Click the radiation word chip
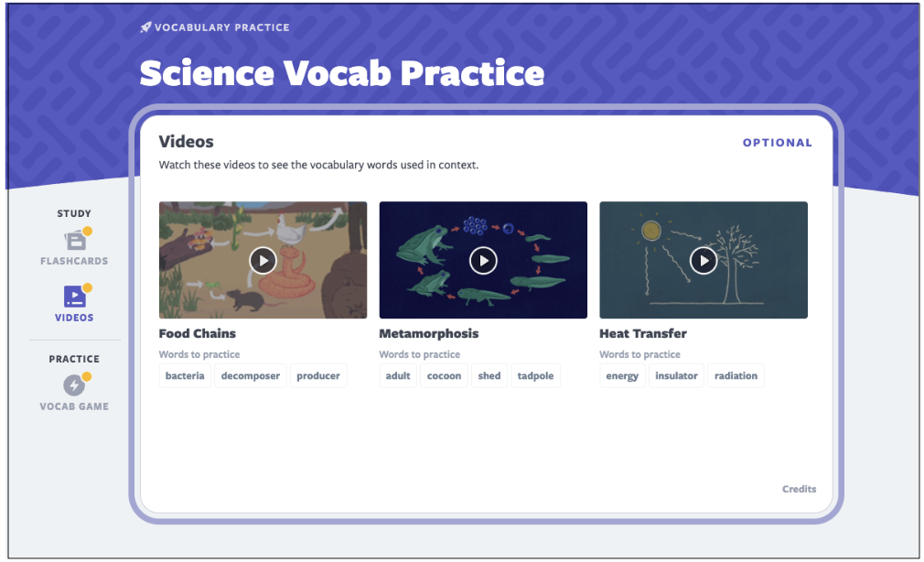Screen dimensions: 924x562 click(736, 376)
